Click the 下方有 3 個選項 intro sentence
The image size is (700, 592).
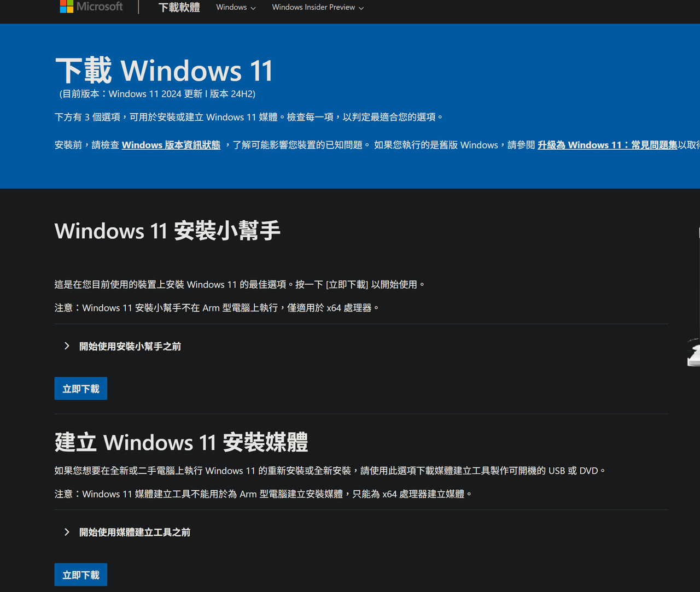(249, 117)
